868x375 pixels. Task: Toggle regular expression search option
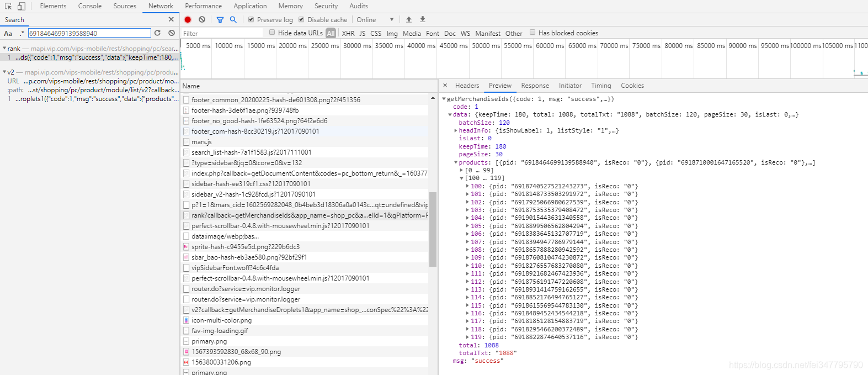click(x=22, y=33)
